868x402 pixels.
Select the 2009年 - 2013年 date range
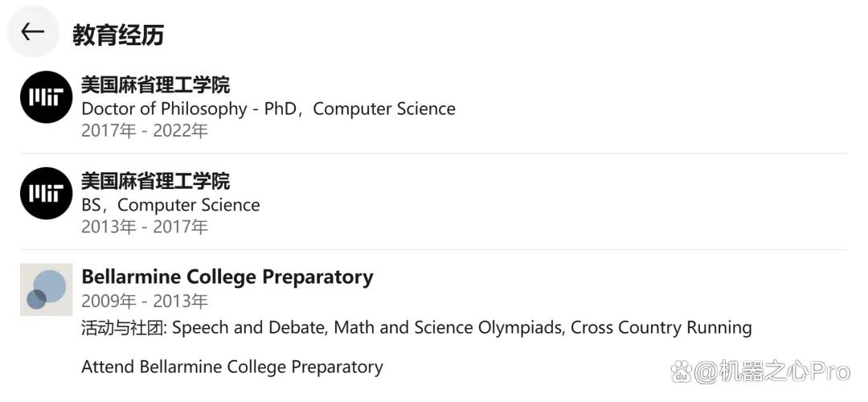(145, 301)
